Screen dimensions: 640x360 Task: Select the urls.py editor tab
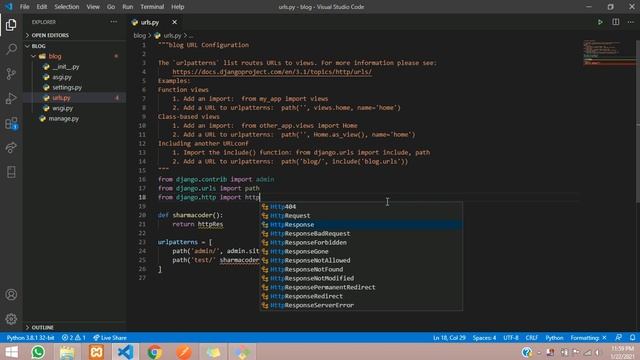tap(150, 22)
